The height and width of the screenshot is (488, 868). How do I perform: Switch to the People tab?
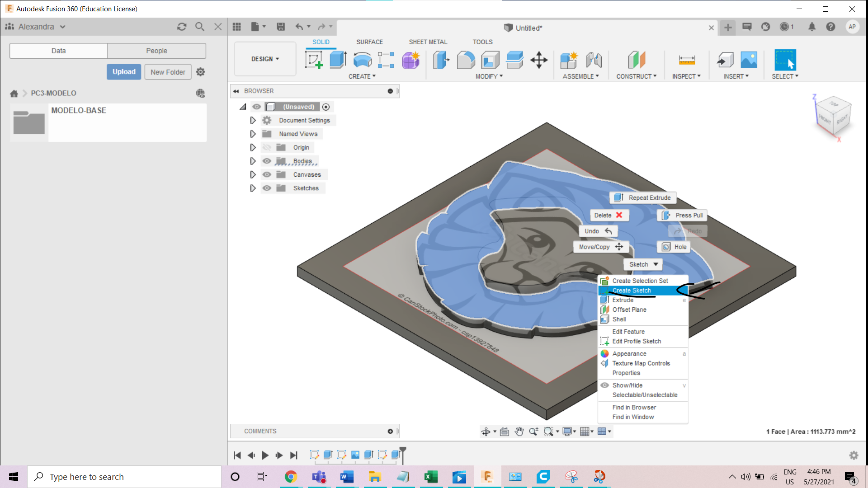tap(156, 51)
